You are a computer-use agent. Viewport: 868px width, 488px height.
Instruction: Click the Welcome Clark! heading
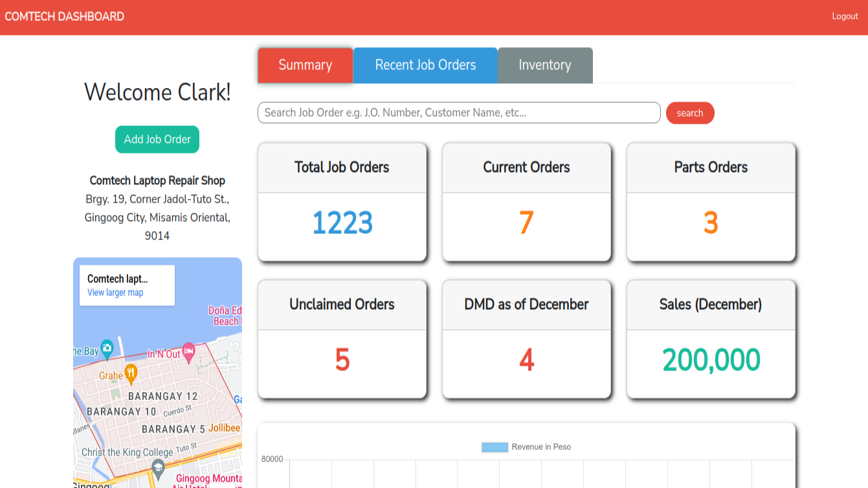click(157, 92)
